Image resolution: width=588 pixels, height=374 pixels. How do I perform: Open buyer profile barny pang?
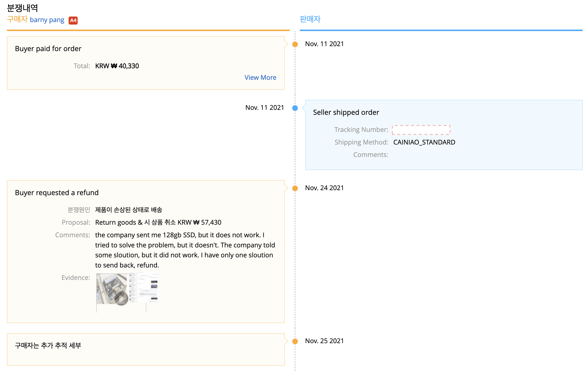(47, 20)
